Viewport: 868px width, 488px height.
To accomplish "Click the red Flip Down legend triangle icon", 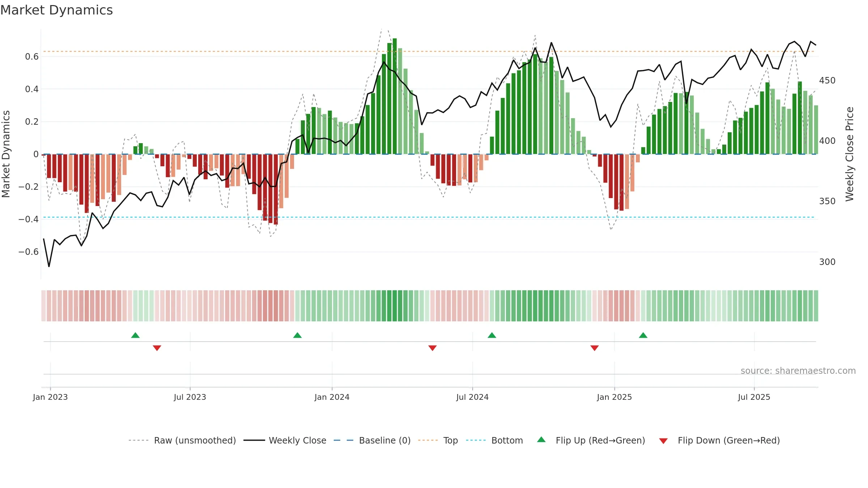I will point(663,441).
